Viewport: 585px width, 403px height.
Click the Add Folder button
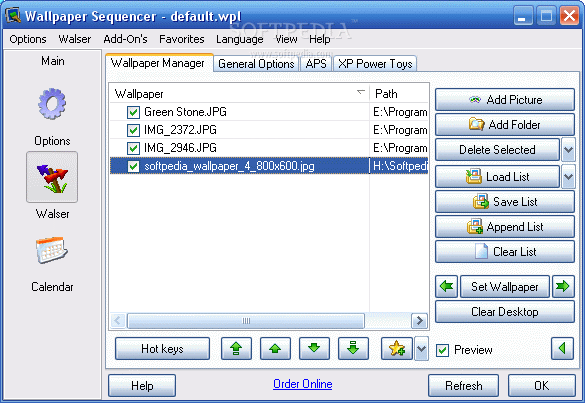click(x=505, y=125)
